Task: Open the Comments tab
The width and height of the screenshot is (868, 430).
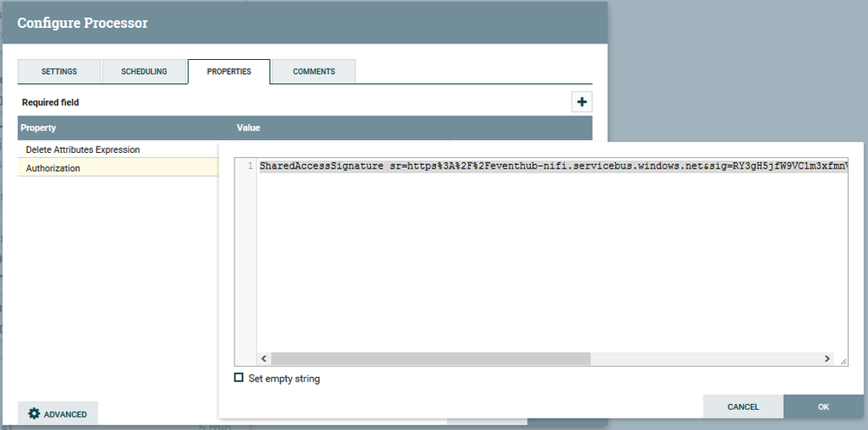Action: click(314, 71)
